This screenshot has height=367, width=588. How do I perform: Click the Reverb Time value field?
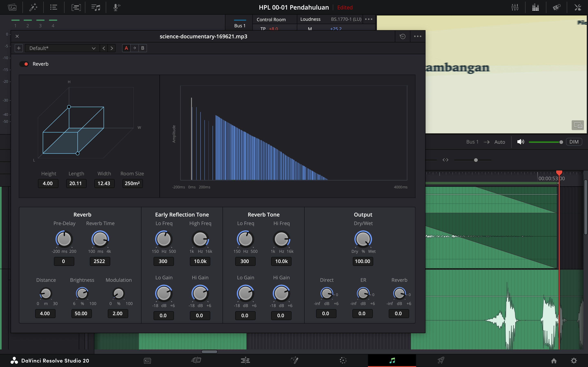[x=100, y=261]
